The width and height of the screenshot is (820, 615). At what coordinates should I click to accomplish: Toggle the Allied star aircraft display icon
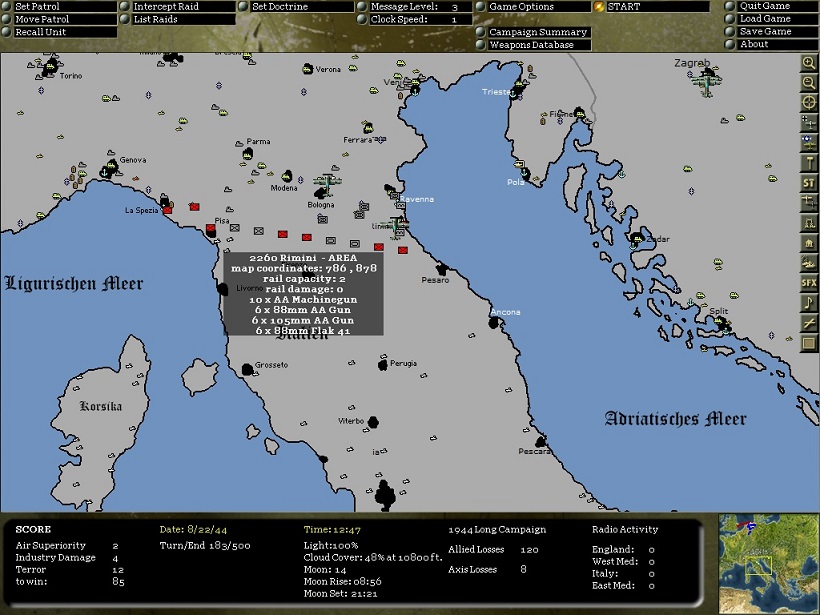click(808, 143)
